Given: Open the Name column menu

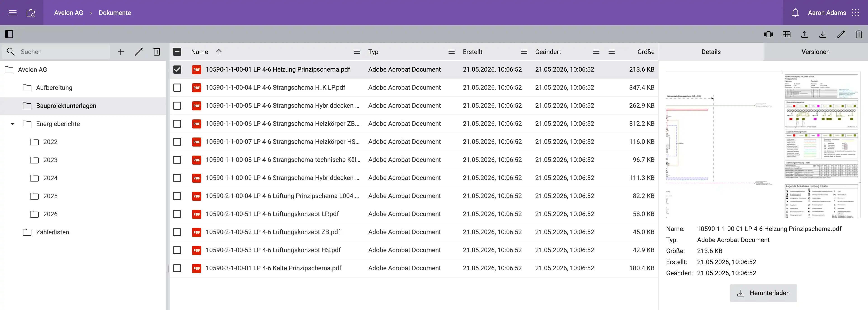Looking at the screenshot, I should click(357, 52).
